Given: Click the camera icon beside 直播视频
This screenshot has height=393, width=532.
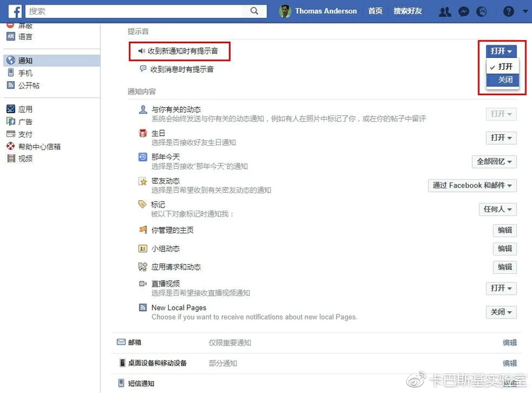Looking at the screenshot, I should pos(143,284).
